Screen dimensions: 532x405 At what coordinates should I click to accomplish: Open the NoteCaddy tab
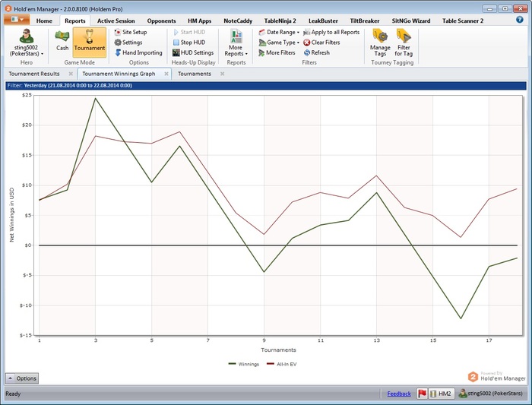pos(238,21)
